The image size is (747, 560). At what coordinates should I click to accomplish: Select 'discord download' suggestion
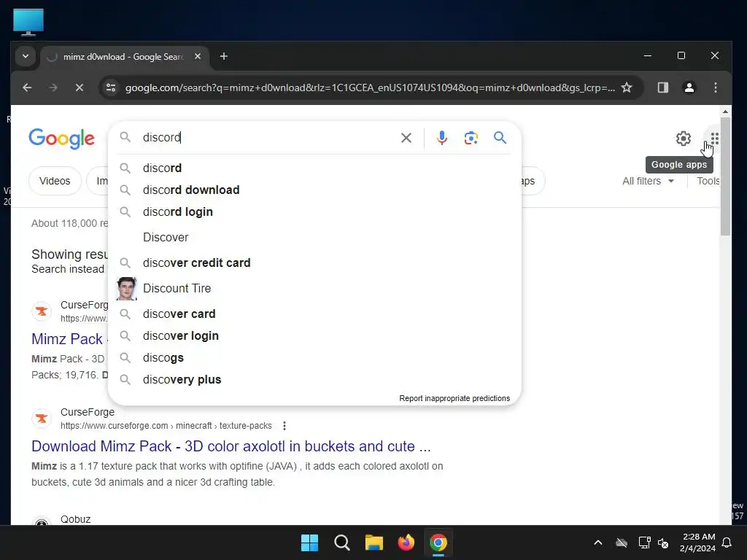click(314, 190)
